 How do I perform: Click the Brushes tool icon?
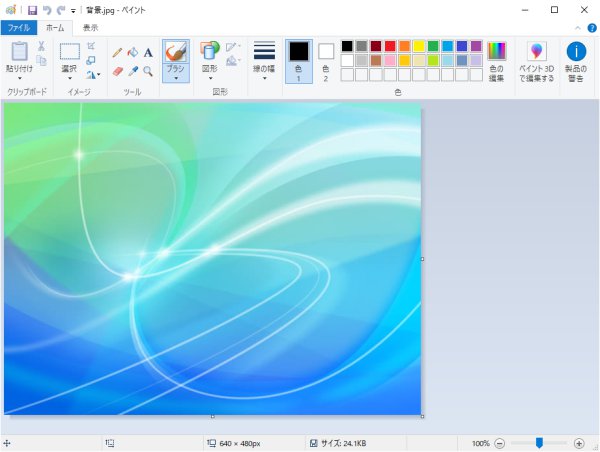coord(176,52)
